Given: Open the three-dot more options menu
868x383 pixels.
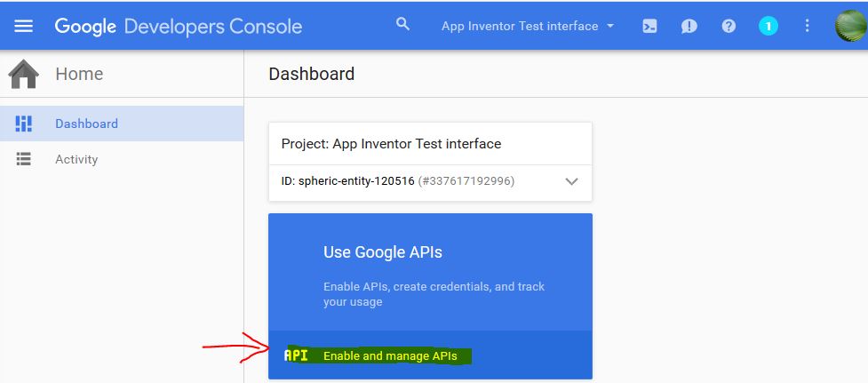Looking at the screenshot, I should coord(807,26).
